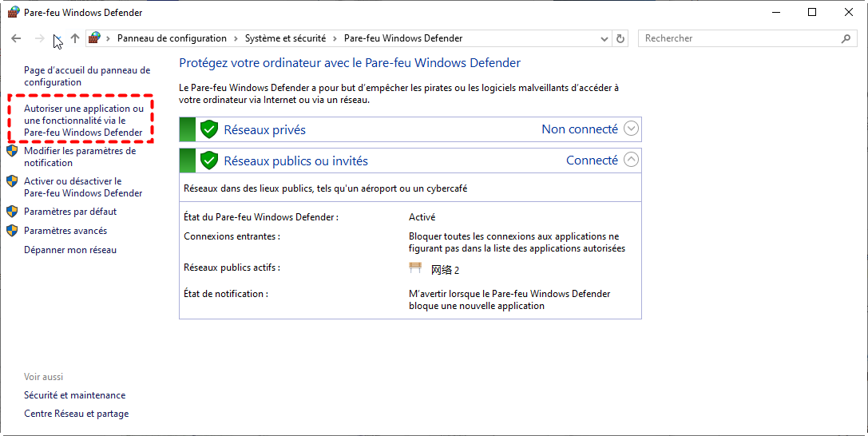The height and width of the screenshot is (436, 868).
Task: Click the back navigation arrow
Action: (x=16, y=38)
